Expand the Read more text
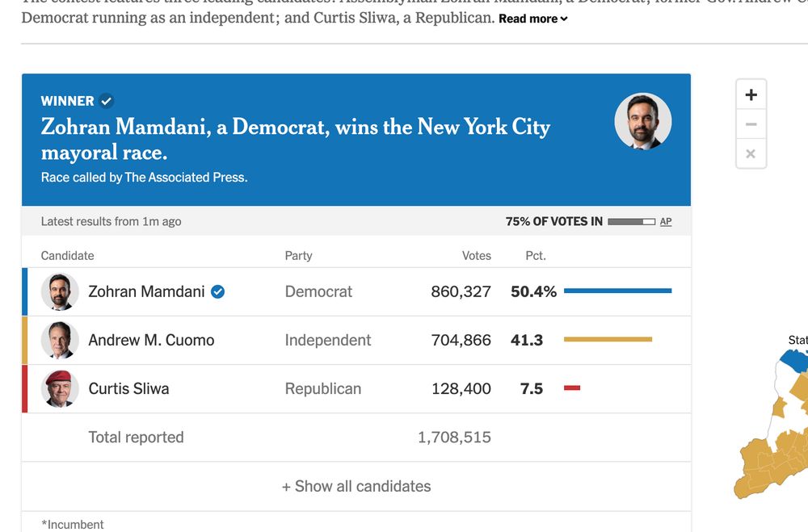Viewport: 808px width, 532px height. [x=532, y=19]
